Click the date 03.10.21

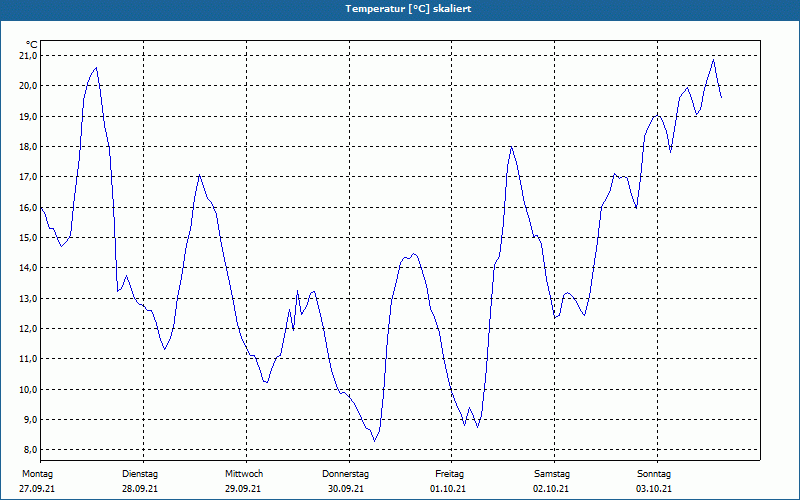pos(654,489)
